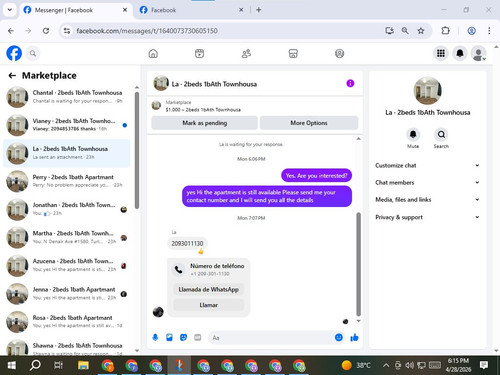Click the phone icon in contact card

[x=179, y=270]
